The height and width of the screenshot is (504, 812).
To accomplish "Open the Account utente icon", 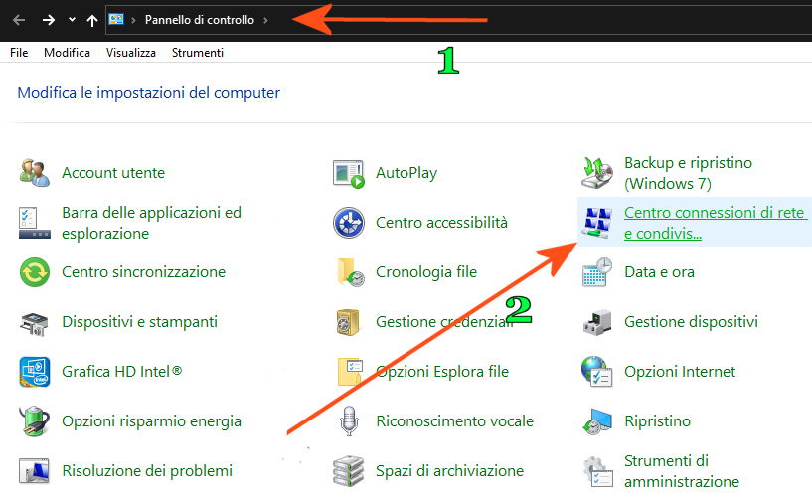I will [34, 173].
